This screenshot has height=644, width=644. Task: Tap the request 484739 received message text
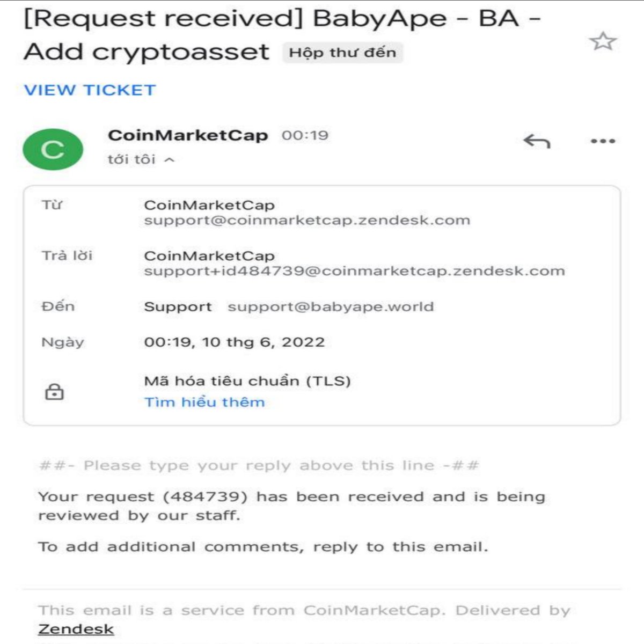[291, 506]
